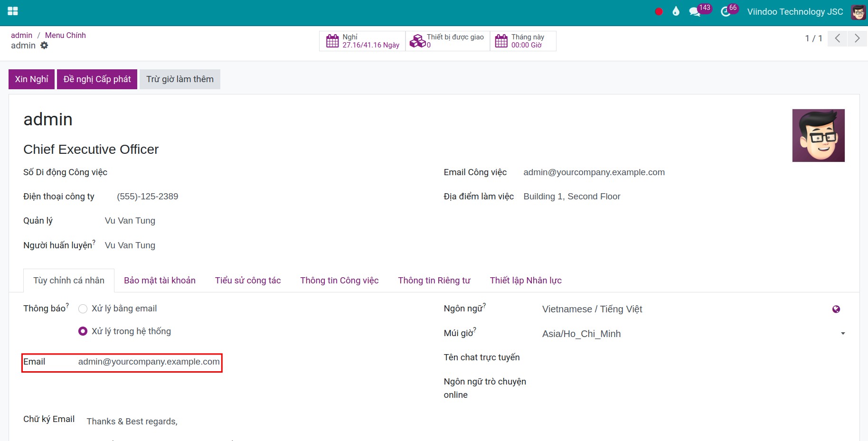Click admin breadcrumb link
This screenshot has height=441, width=868.
22,35
